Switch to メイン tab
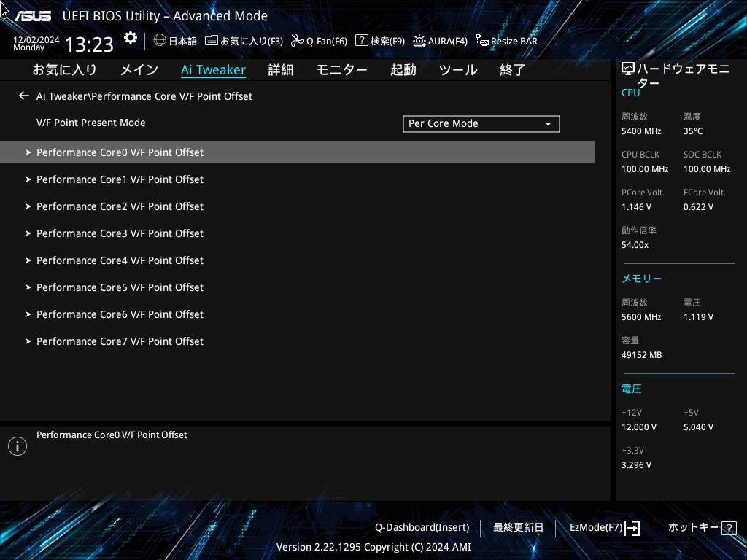747x560 pixels. tap(139, 69)
